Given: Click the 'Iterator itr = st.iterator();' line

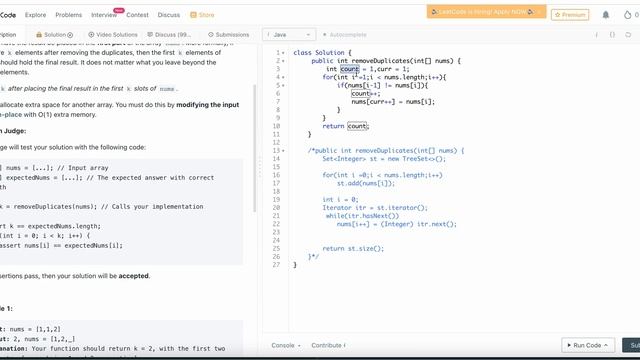Looking at the screenshot, I should pos(375,208).
